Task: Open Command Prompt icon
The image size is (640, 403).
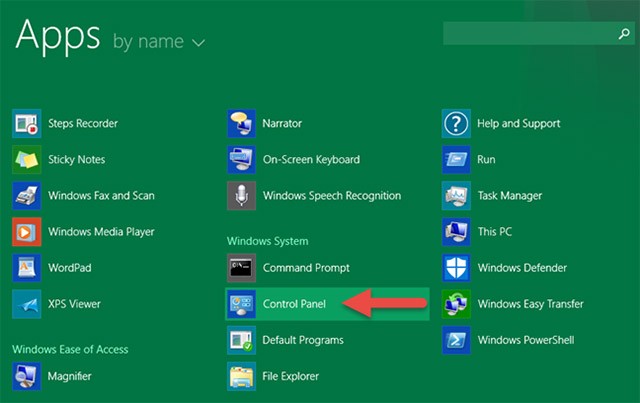Action: (x=241, y=268)
